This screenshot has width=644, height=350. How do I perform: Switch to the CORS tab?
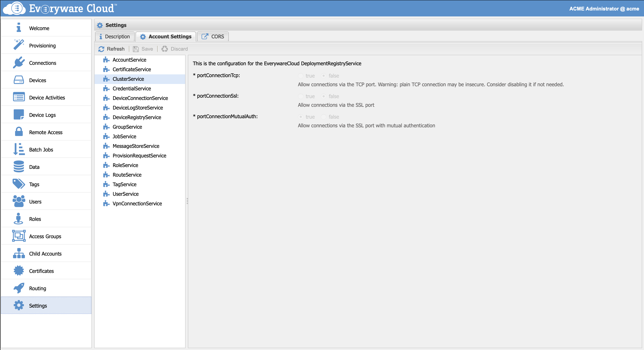click(x=213, y=37)
